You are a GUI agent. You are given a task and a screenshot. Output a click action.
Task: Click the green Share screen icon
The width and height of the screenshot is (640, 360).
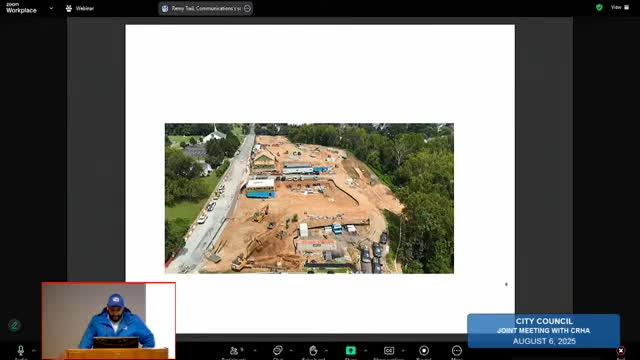pyautogui.click(x=351, y=351)
